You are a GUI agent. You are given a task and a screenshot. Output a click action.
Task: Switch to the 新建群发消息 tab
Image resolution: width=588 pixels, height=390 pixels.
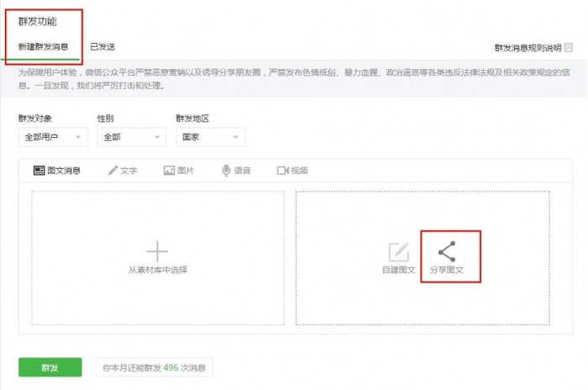coord(43,47)
